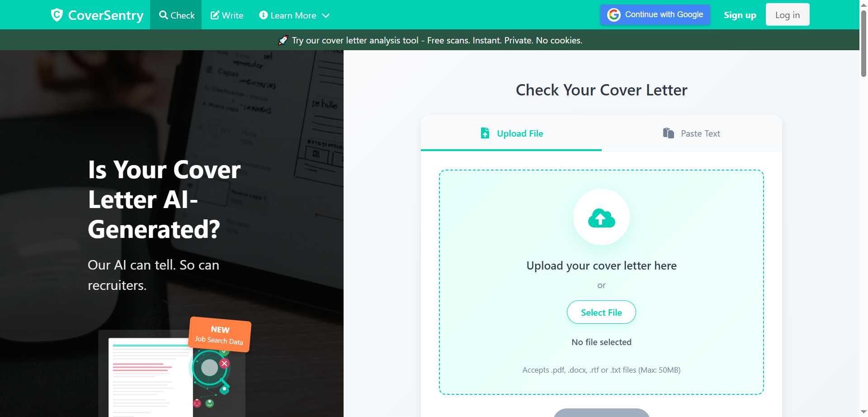This screenshot has width=868, height=417.
Task: Click the magnifier icon beside Check
Action: pos(164,15)
